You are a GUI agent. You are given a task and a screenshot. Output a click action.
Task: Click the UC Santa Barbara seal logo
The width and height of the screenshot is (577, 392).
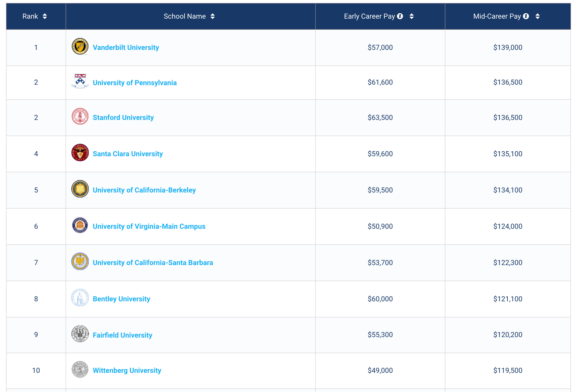pyautogui.click(x=80, y=262)
